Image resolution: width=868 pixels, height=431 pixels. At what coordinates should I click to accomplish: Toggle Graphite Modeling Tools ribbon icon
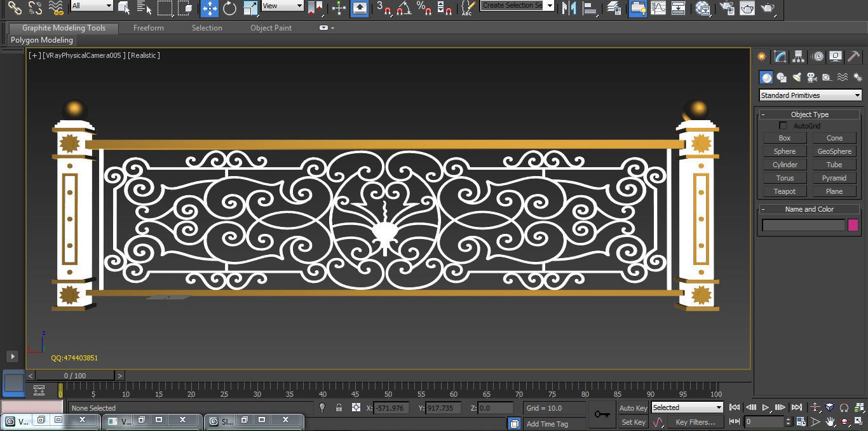tap(638, 8)
